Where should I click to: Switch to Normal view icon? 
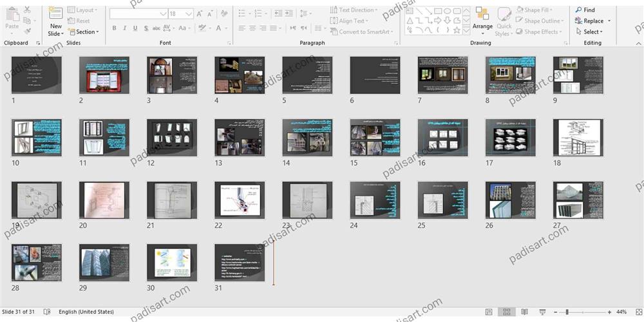pyautogui.click(x=489, y=312)
